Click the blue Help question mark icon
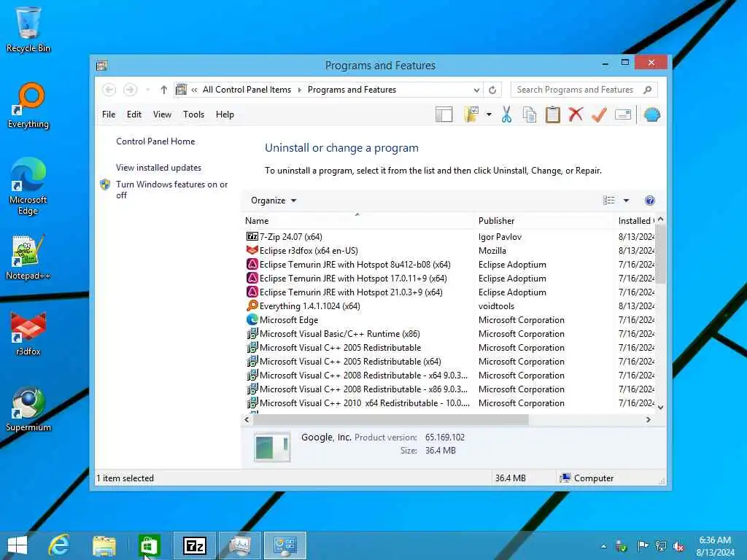The height and width of the screenshot is (560, 747). pyautogui.click(x=649, y=201)
